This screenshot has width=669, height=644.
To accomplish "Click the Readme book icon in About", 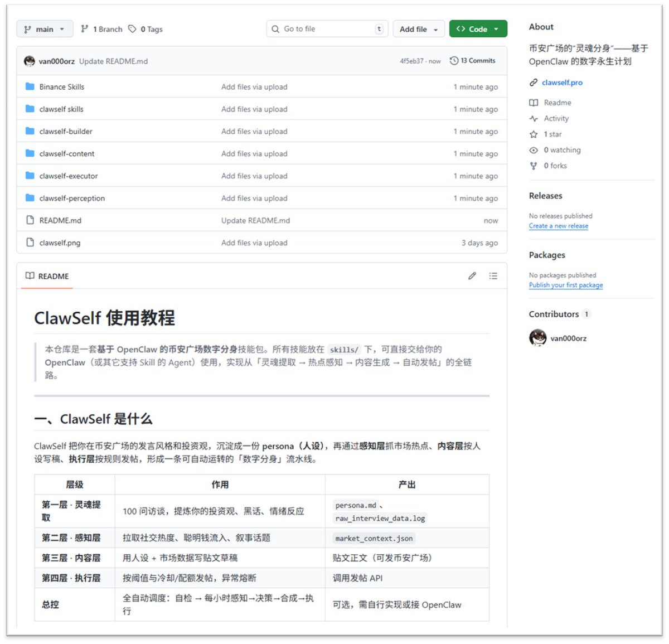I will click(x=534, y=103).
